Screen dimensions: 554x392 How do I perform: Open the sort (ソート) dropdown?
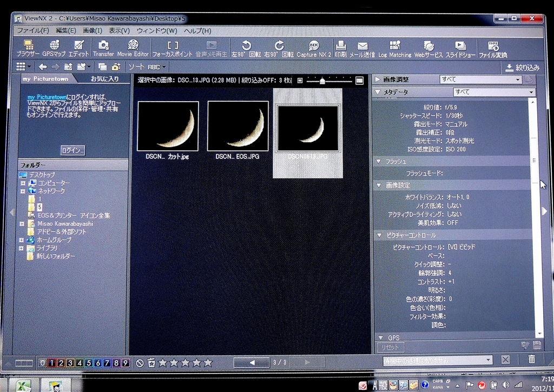click(147, 67)
